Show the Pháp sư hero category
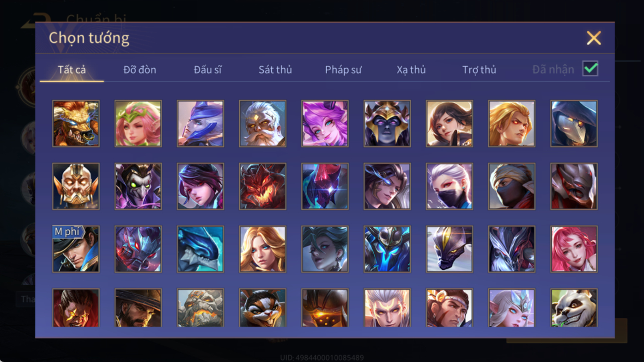This screenshot has width=644, height=362. tap(343, 70)
